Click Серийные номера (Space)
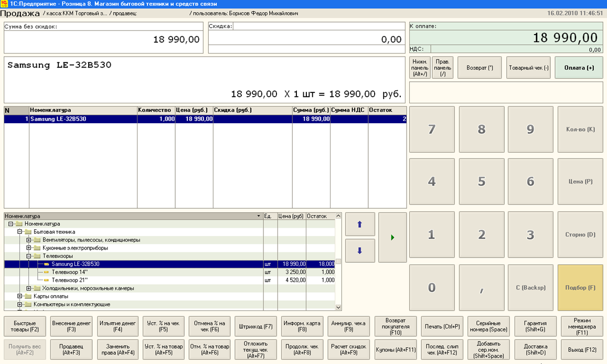The height and width of the screenshot is (364, 607). pos(488,326)
